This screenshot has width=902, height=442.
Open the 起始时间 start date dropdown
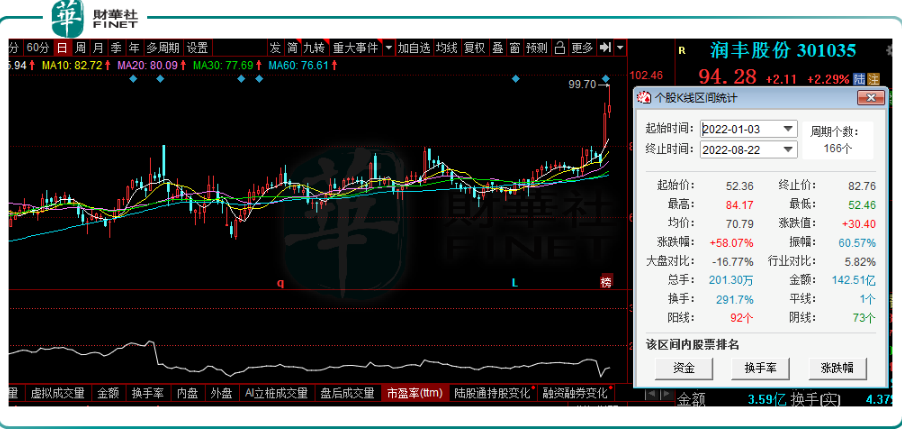tap(788, 129)
